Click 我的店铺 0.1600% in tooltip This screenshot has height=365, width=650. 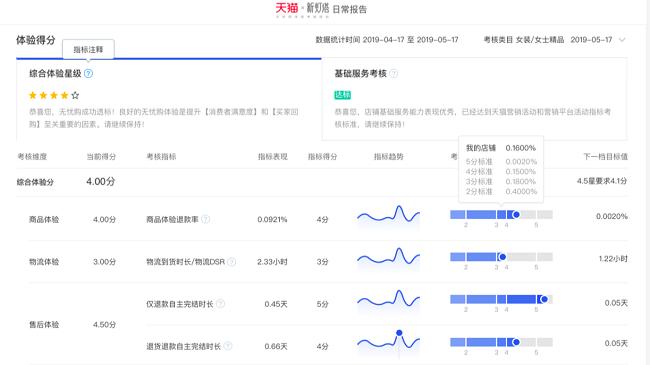[501, 148]
